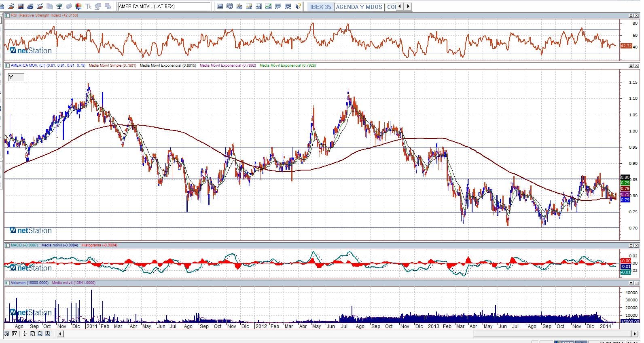Click the AMERICA MOVIL (LATIBEX) symbol field
The height and width of the screenshot is (343, 644).
coord(164,6)
